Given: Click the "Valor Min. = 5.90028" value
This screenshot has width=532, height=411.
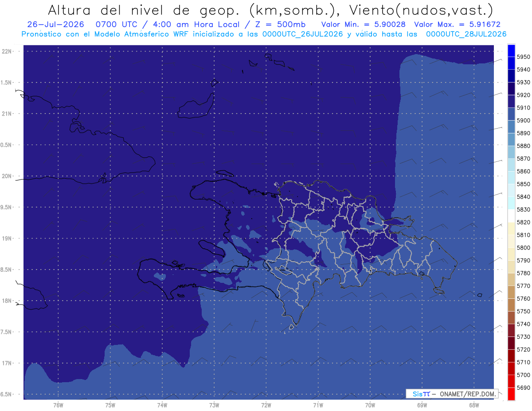Looking at the screenshot, I should pyautogui.click(x=364, y=24).
